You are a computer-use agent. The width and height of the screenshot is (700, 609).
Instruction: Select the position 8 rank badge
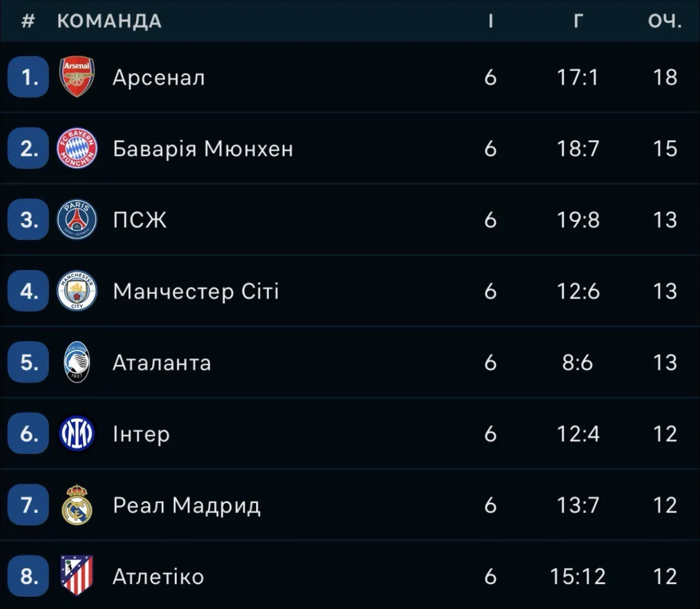28,576
